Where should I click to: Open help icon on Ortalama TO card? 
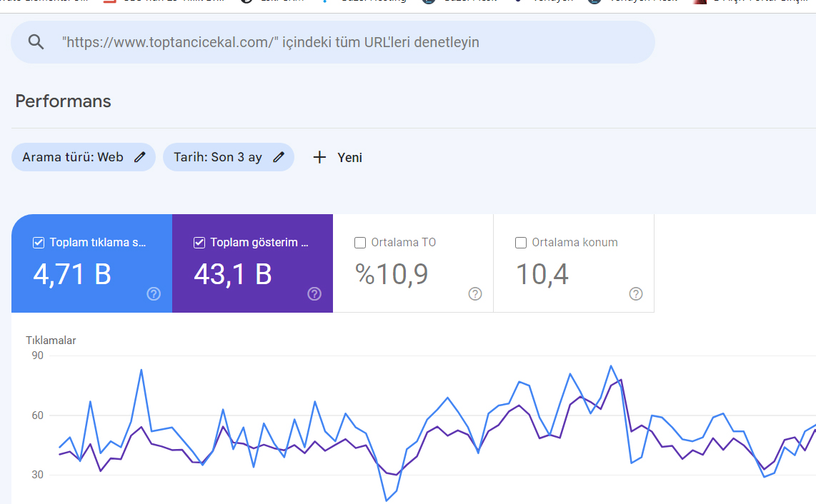(x=475, y=294)
